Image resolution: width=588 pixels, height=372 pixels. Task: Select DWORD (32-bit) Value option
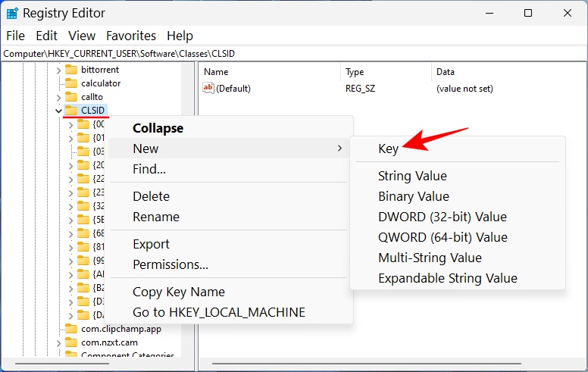coord(442,217)
